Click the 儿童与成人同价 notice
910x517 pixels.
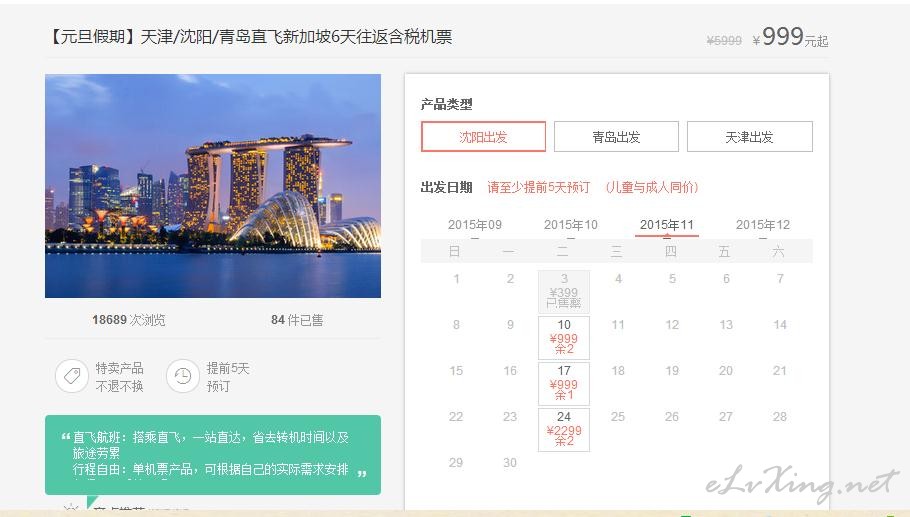tap(652, 187)
